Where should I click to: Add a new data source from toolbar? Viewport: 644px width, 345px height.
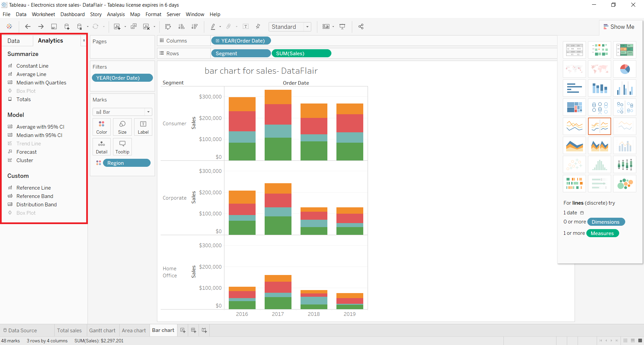[67, 26]
